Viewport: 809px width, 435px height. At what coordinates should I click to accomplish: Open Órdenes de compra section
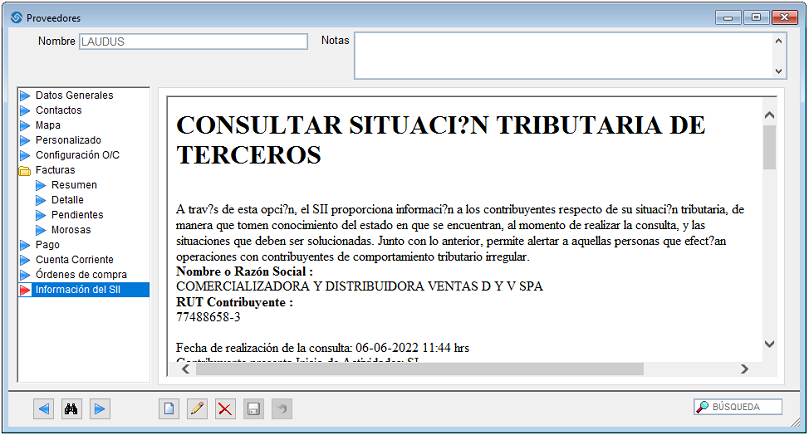(81, 275)
